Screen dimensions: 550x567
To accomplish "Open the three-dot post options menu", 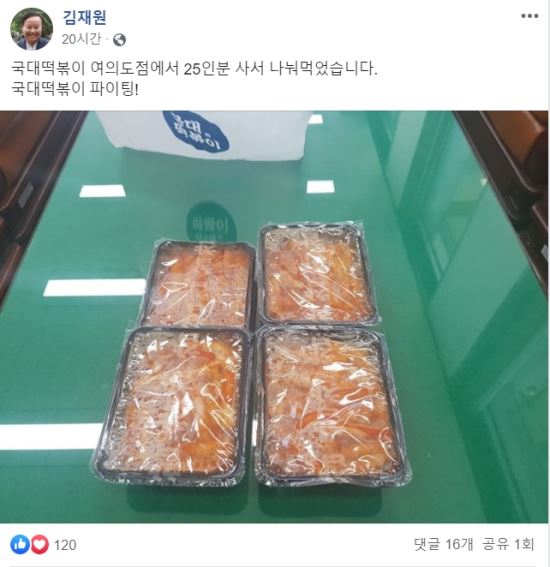I will point(530,16).
